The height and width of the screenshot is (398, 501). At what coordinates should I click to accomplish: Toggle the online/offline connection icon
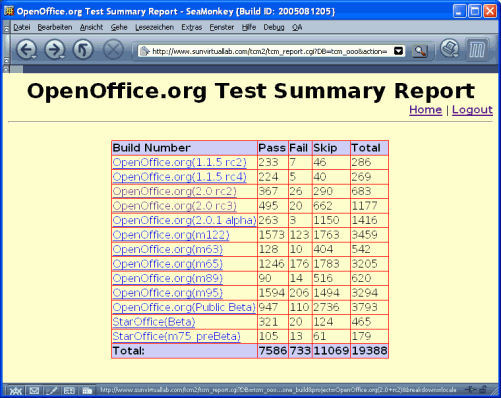click(471, 389)
